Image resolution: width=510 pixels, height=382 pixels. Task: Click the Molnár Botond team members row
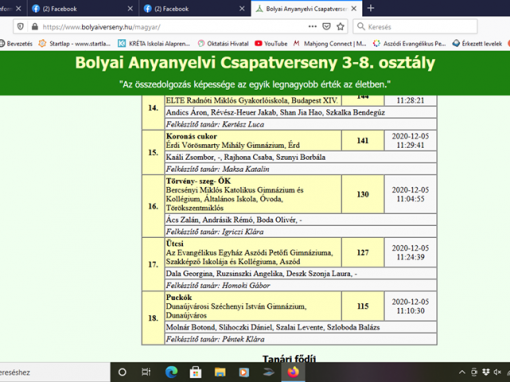tap(301, 327)
